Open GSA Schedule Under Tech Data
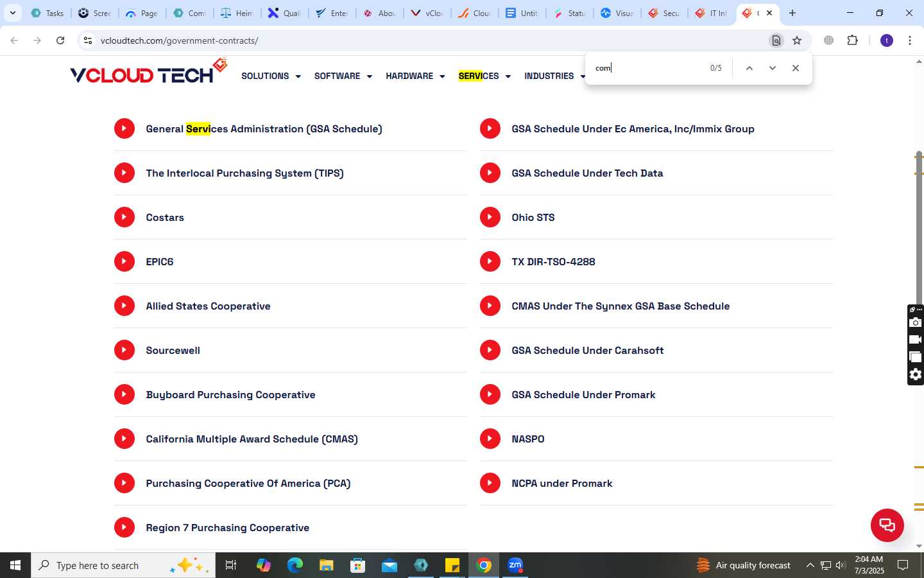The image size is (924, 578). click(587, 173)
